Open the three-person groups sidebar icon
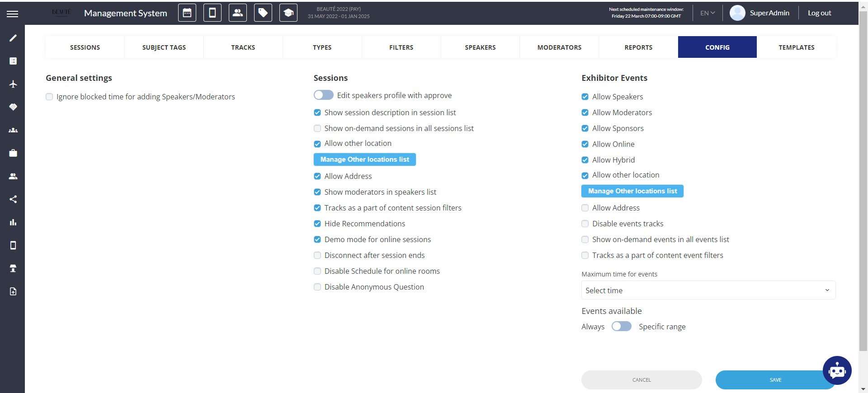 tap(13, 130)
